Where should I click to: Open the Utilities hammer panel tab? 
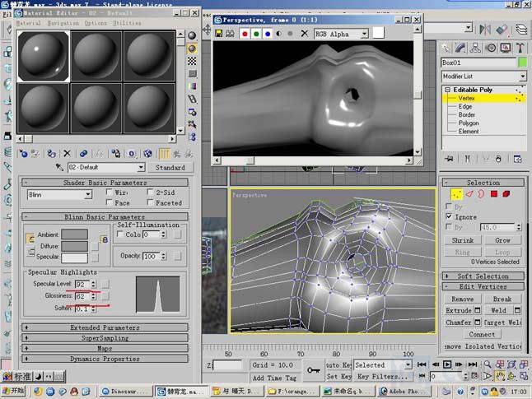pyautogui.click(x=520, y=48)
